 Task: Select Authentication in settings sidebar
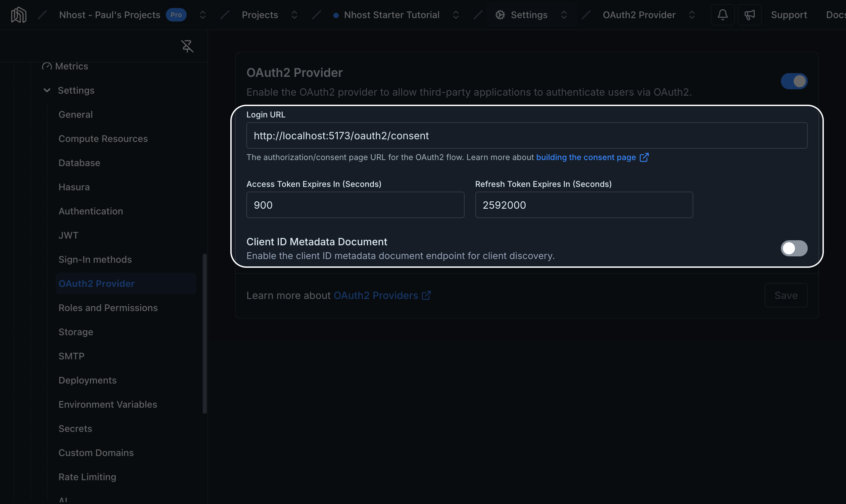point(91,211)
